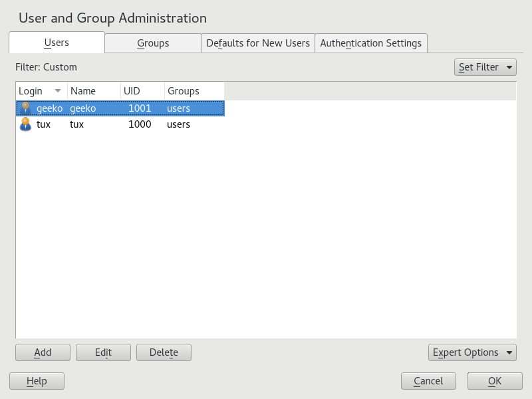Click the Login column sort arrow
Viewport: 532px width, 399px height.
pyautogui.click(x=58, y=91)
